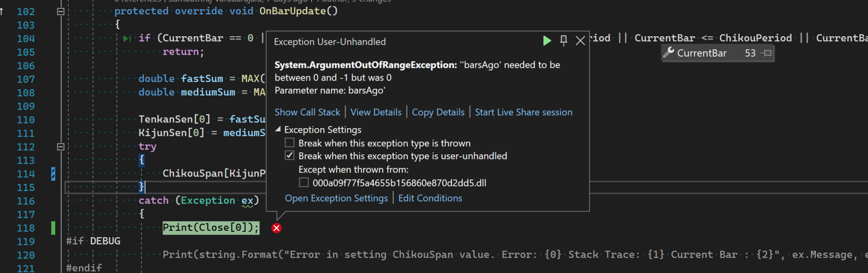Click the red error icon beside Print(Close[0])

coord(277,228)
